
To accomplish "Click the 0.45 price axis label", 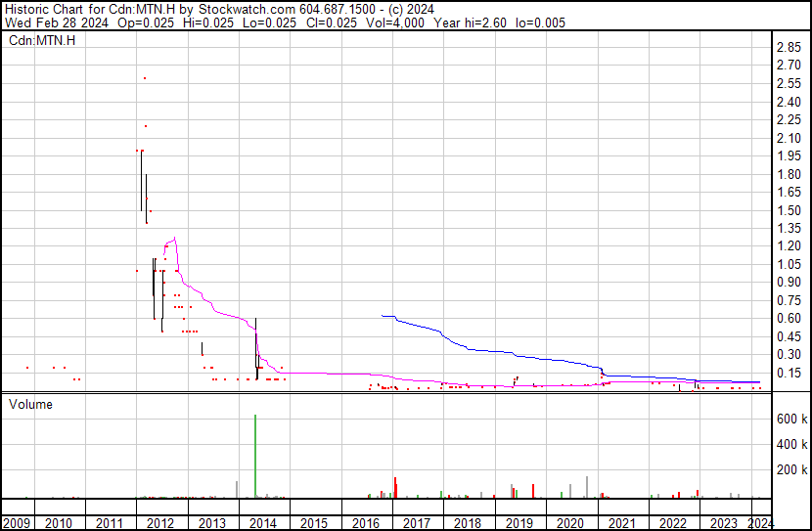I will coord(789,336).
